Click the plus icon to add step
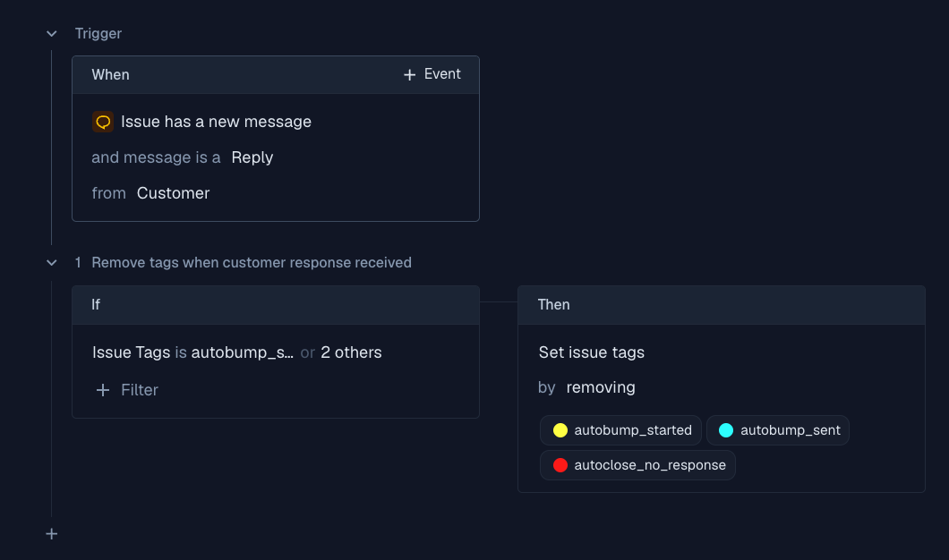 point(52,534)
